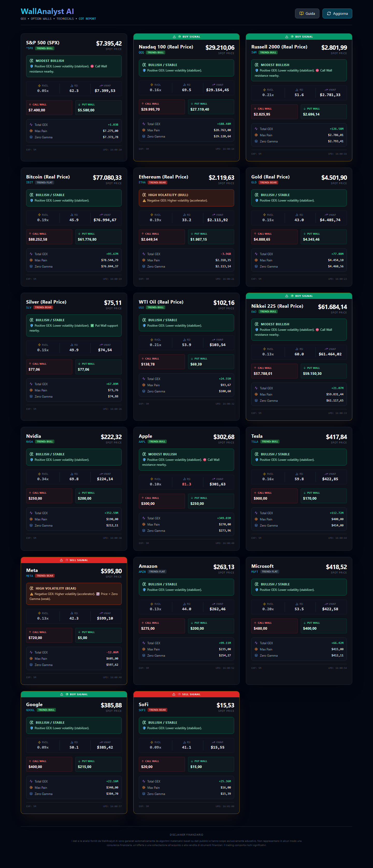Viewport: 373px width, 868px height.
Task: Open the COT REPORT link in header
Action: click(x=87, y=19)
